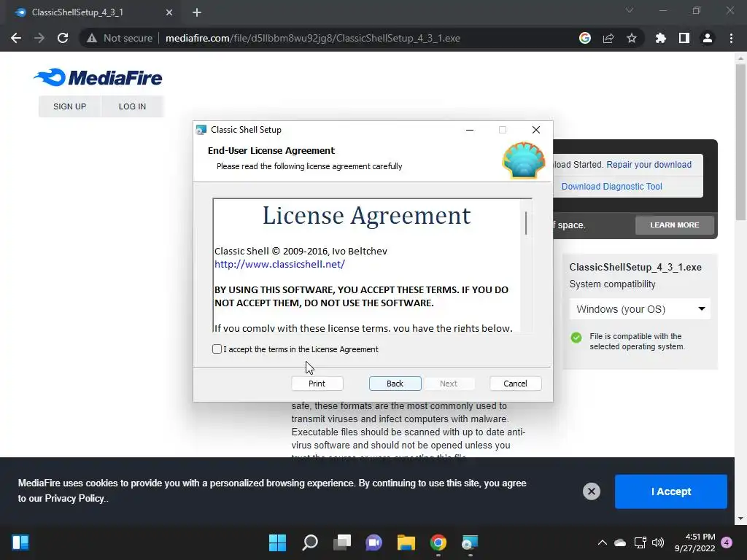Open the Chat app on taskbar
The height and width of the screenshot is (560, 747).
tap(374, 542)
